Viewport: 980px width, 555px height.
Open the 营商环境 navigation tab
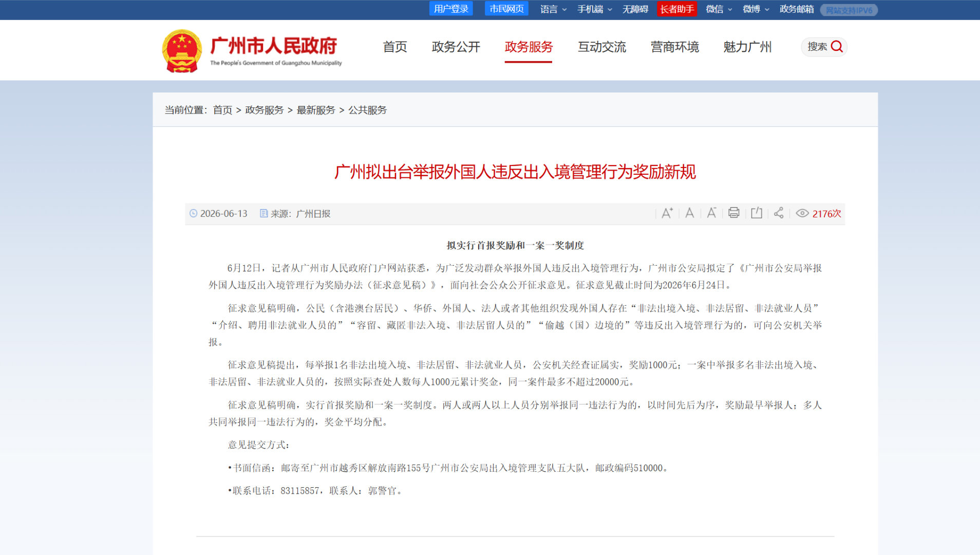675,47
